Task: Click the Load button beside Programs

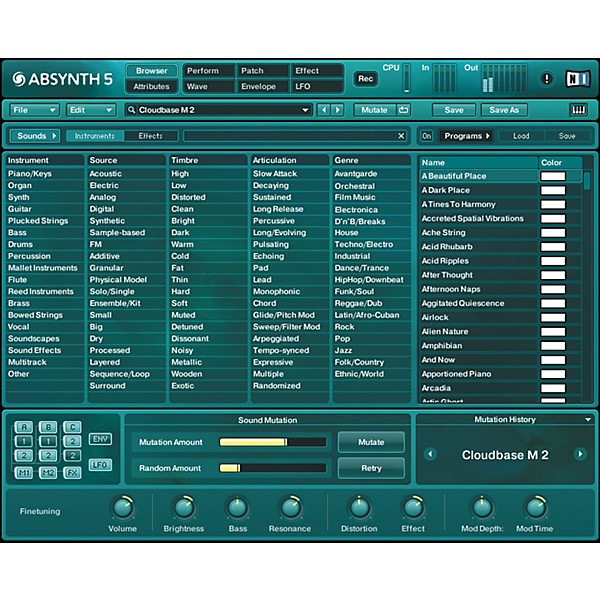Action: pyautogui.click(x=521, y=136)
